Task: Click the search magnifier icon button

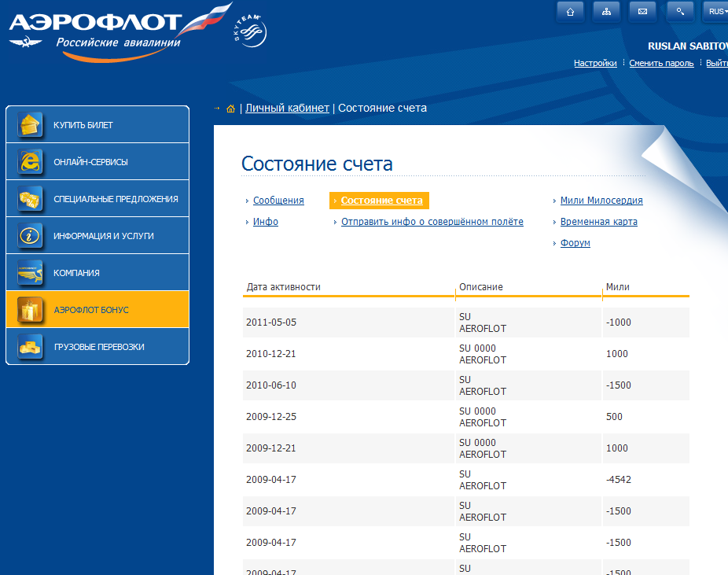Action: [680, 12]
